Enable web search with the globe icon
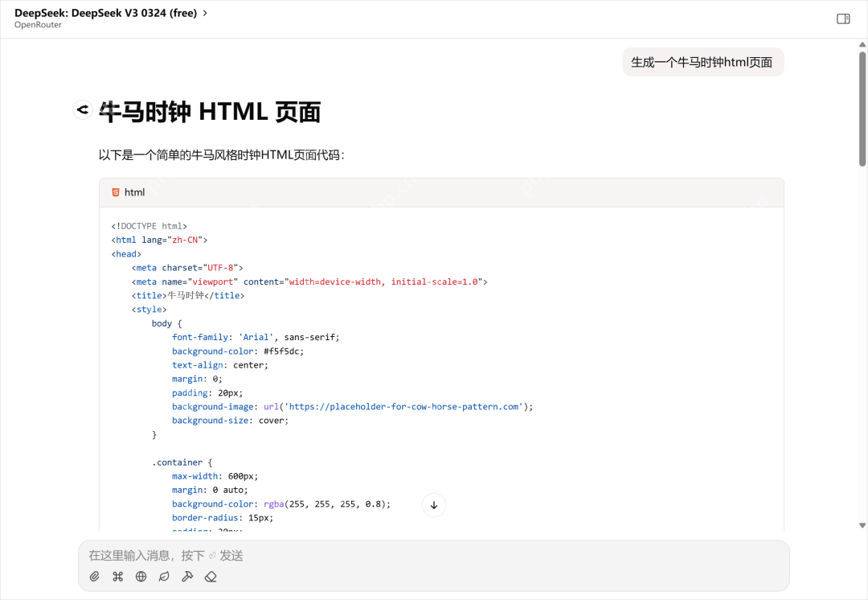This screenshot has height=600, width=868. 141,577
